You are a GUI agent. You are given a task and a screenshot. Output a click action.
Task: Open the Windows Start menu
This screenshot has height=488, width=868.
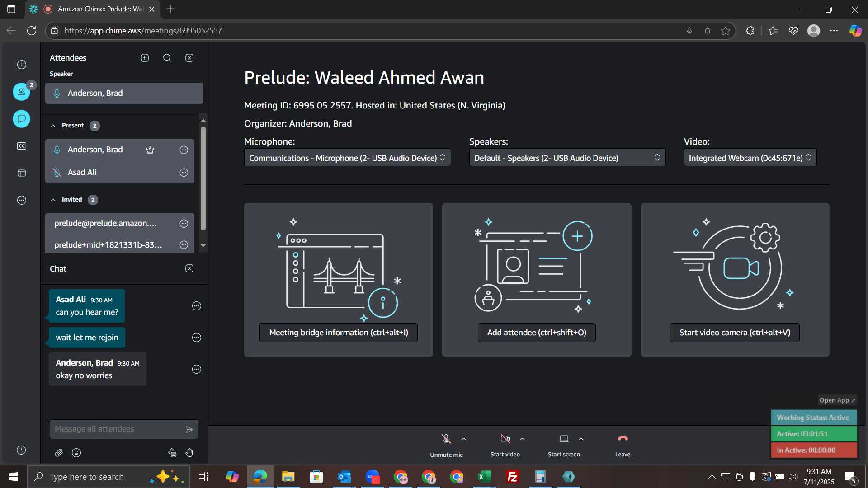pos(14,477)
